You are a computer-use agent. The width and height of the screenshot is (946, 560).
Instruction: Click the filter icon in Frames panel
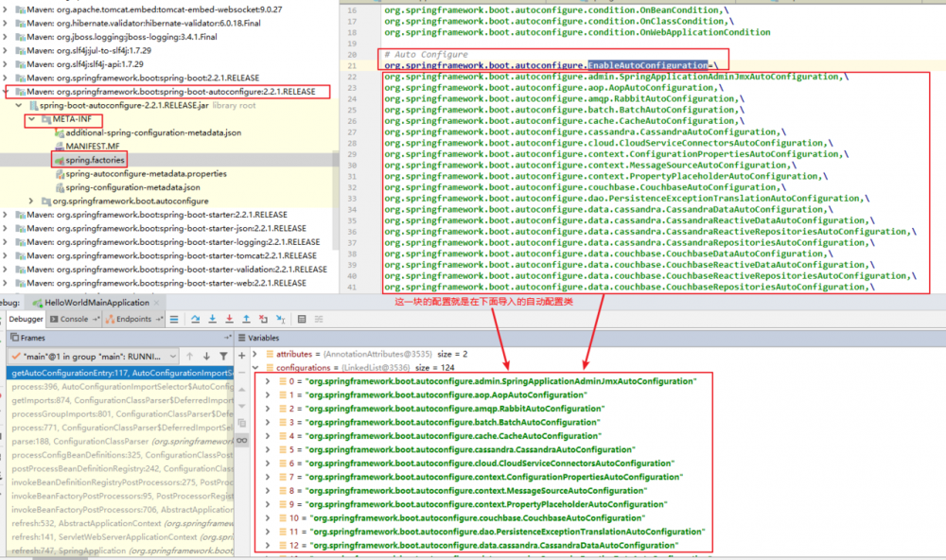coord(223,356)
